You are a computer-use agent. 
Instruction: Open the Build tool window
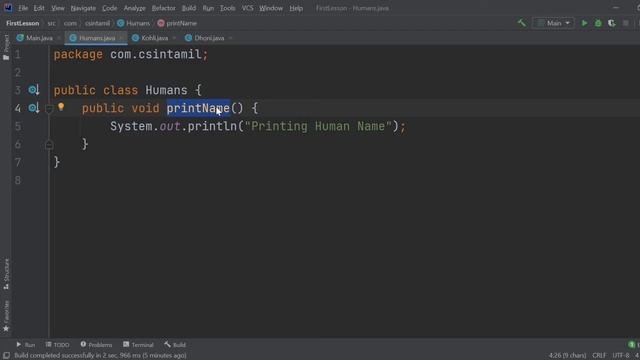point(175,345)
